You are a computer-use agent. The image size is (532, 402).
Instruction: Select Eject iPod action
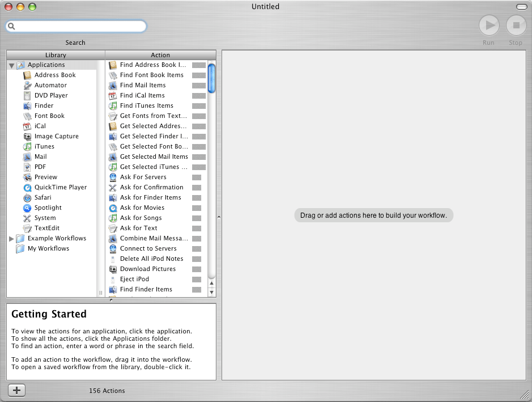157,279
